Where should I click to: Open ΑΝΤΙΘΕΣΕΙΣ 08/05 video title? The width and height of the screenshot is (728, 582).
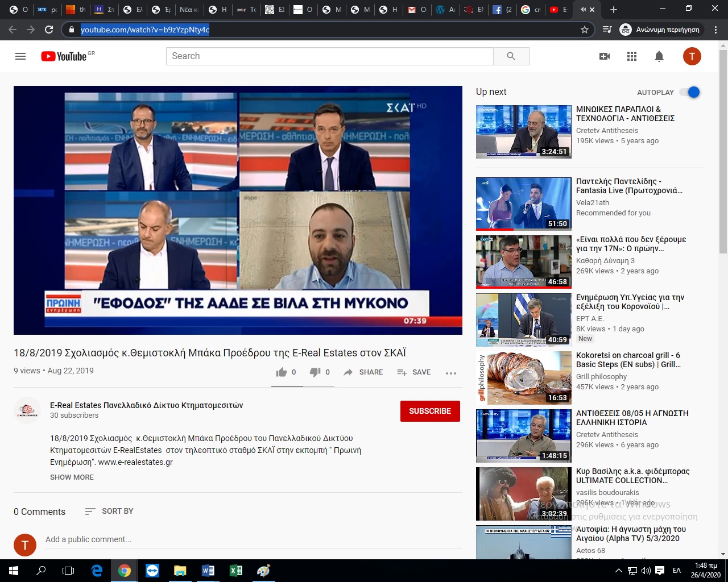point(632,418)
